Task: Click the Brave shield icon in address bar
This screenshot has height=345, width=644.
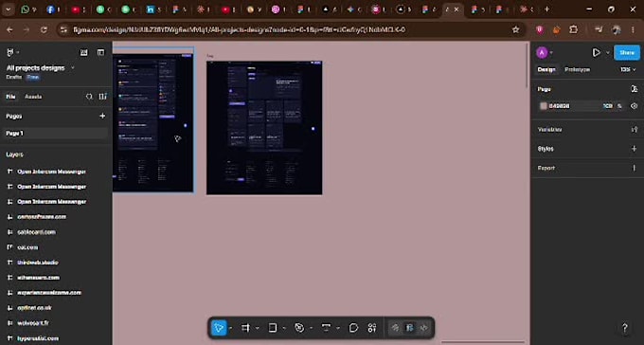Action: click(x=540, y=29)
